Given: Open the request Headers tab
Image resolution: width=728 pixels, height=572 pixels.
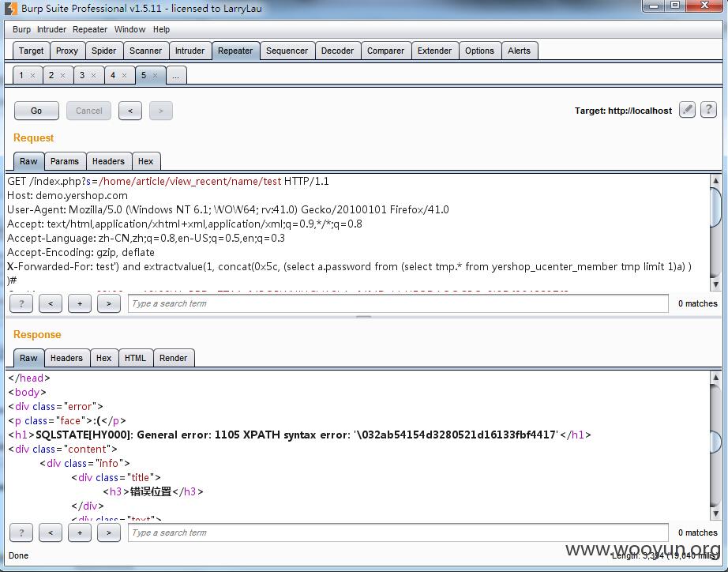Looking at the screenshot, I should (x=108, y=161).
